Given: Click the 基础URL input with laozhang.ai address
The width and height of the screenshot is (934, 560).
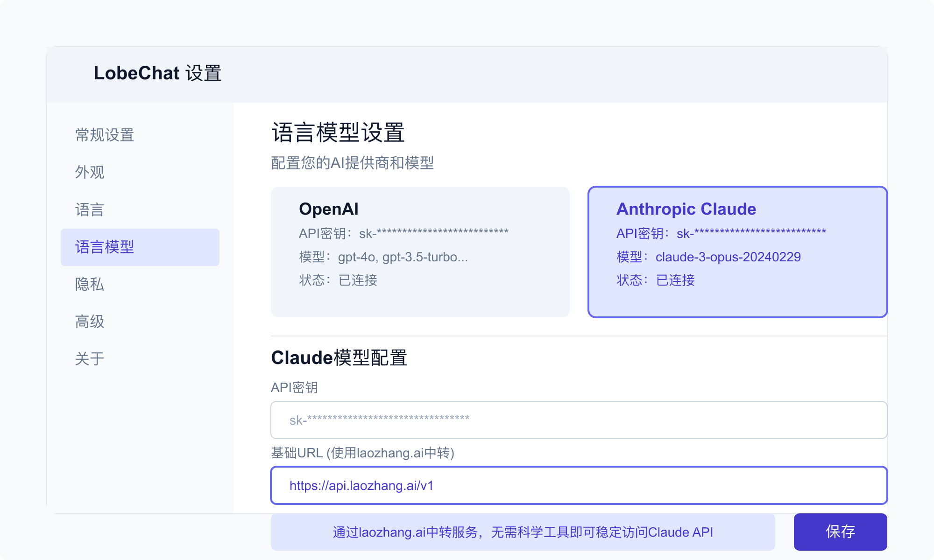Looking at the screenshot, I should (x=579, y=485).
